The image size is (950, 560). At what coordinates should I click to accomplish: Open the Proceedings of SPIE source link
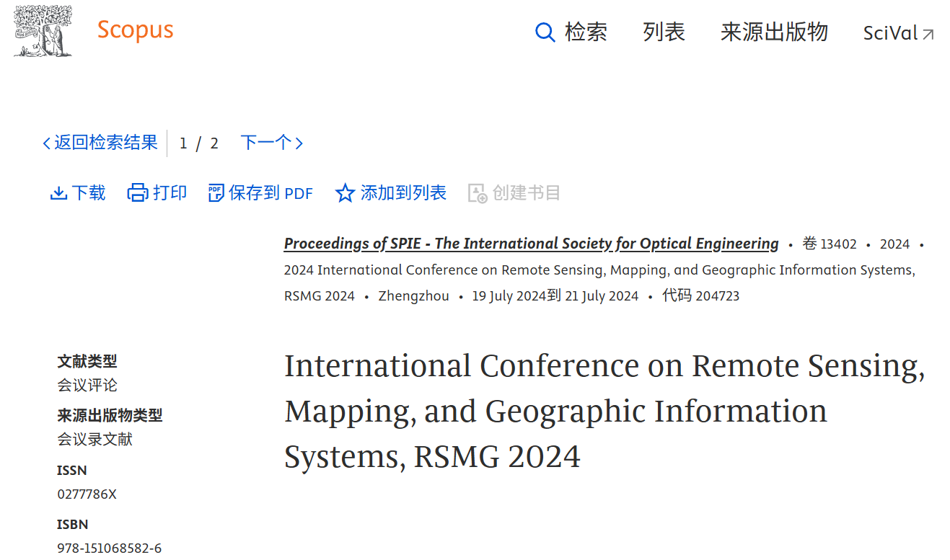531,244
